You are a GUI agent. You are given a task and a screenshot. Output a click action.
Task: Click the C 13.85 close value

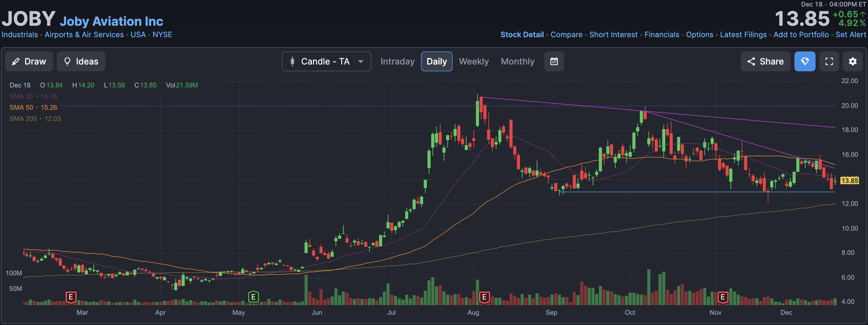145,85
